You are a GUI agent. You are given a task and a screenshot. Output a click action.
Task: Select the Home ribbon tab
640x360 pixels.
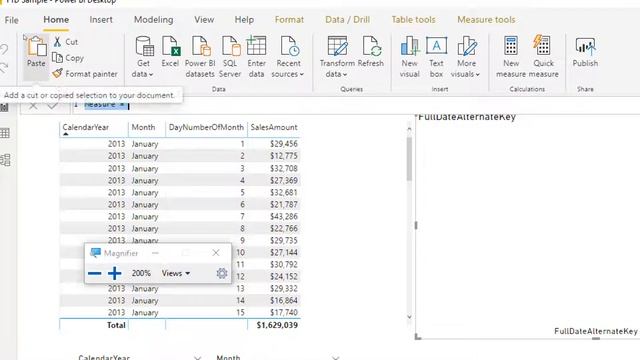click(x=56, y=20)
